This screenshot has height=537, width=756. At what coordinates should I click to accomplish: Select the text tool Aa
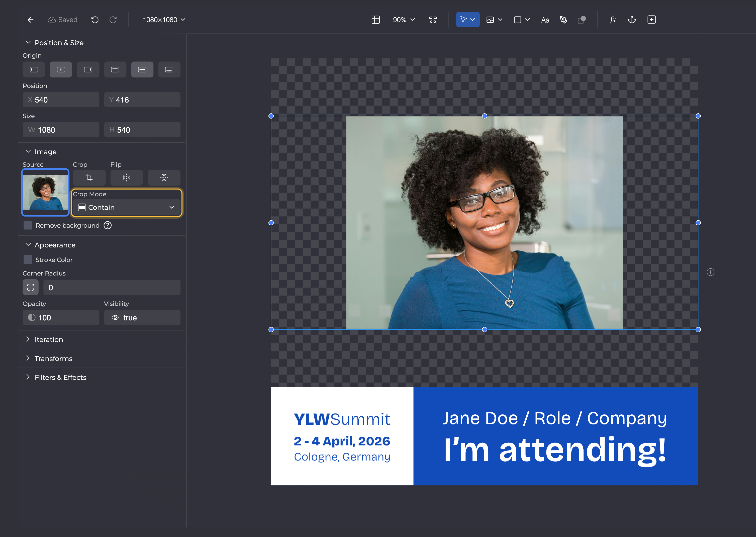545,20
